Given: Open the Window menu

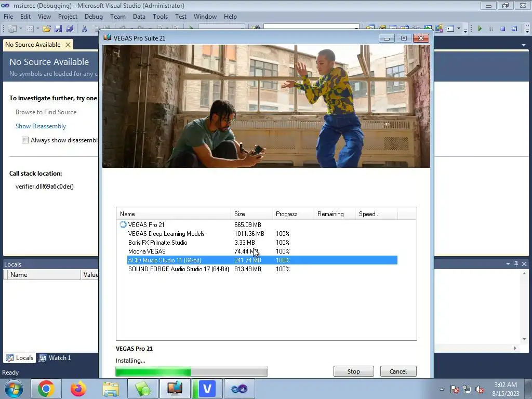Looking at the screenshot, I should pos(205,17).
